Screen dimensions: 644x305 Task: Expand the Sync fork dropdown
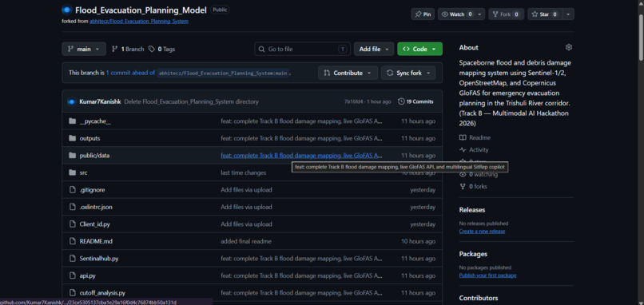pos(408,73)
